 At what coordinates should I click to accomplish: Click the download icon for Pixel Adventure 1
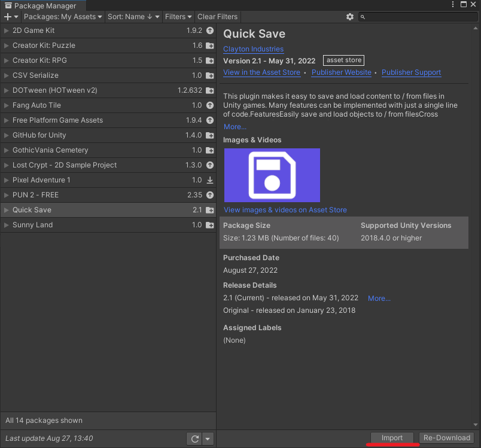(210, 180)
